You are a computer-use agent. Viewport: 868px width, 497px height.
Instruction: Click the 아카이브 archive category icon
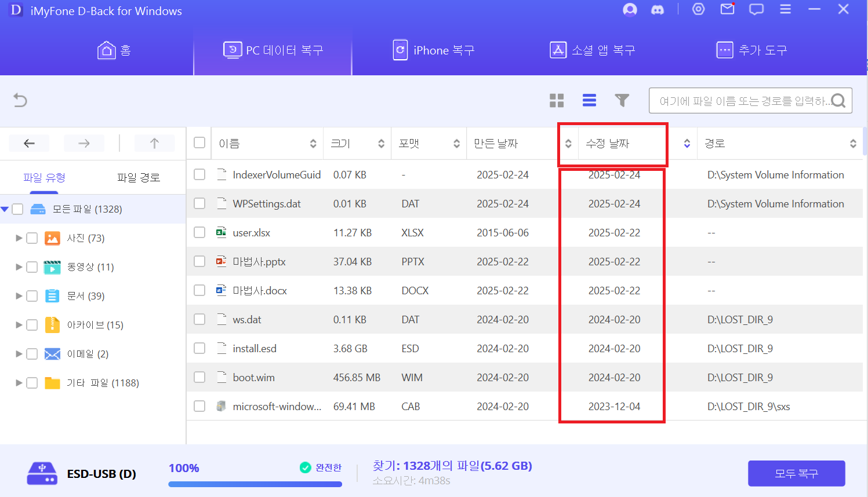click(x=52, y=325)
